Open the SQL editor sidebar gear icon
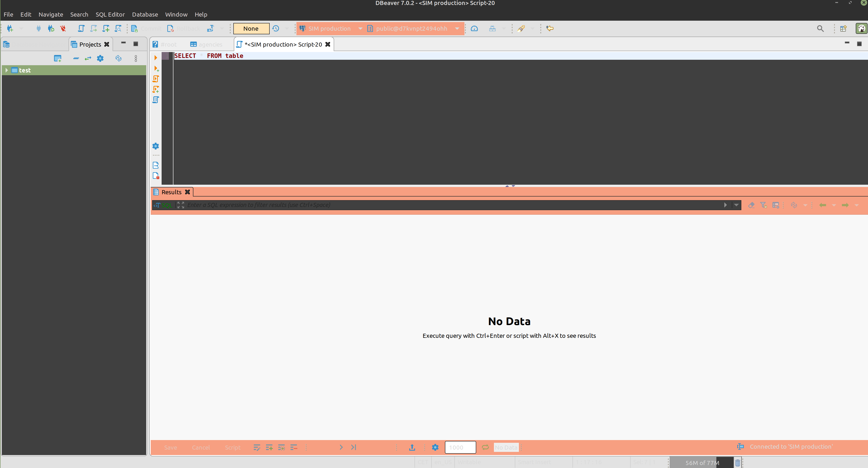Screen dimensions: 868x468 tap(156, 146)
